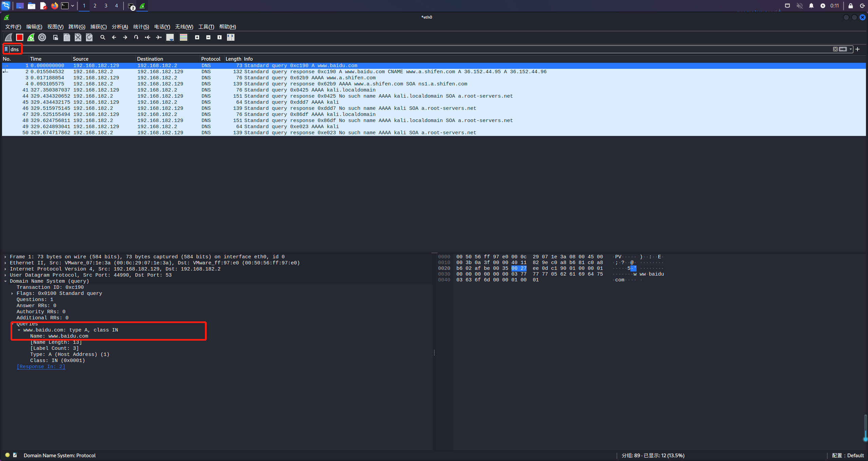Toggle packet list colorization

coord(184,37)
